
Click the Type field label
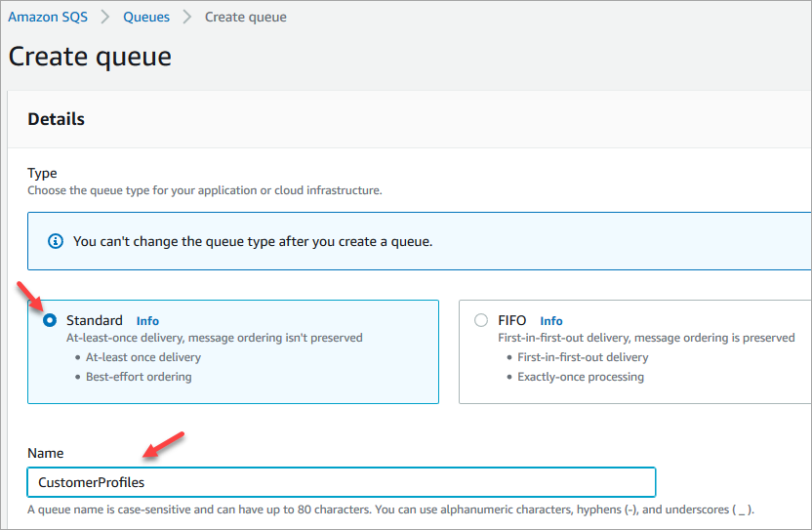[x=42, y=174]
